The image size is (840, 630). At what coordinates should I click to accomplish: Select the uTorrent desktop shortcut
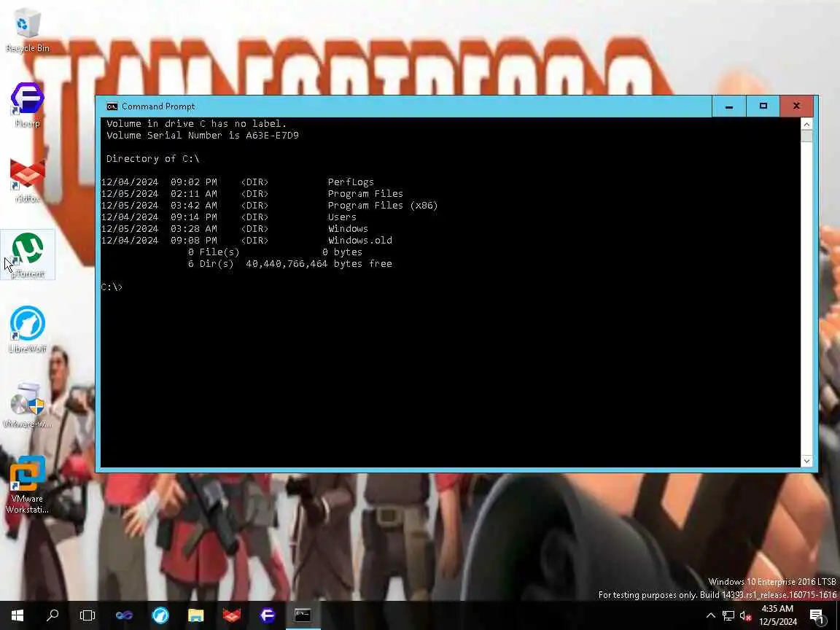27,255
